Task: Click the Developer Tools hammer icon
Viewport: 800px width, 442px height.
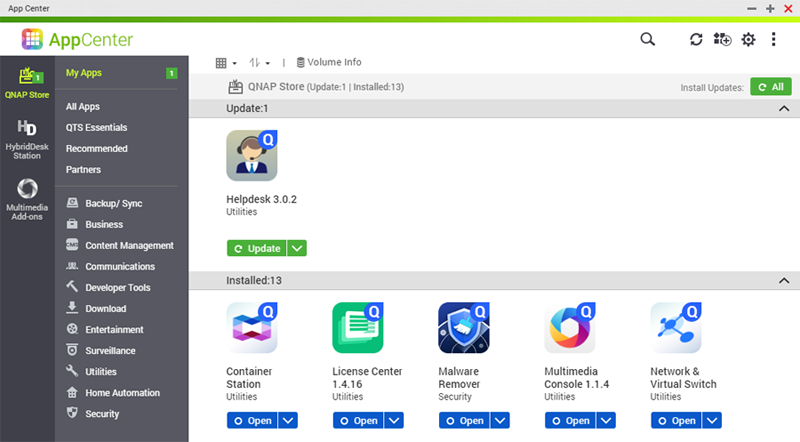Action: point(72,286)
